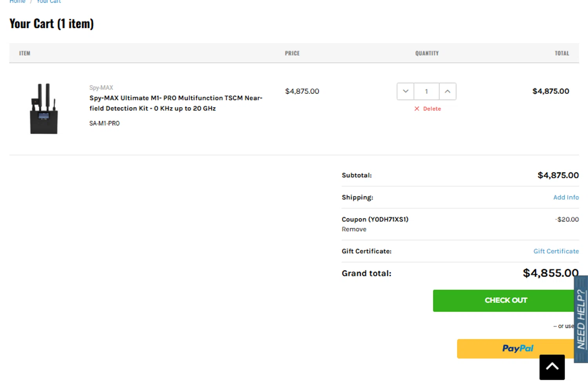The width and height of the screenshot is (588, 387).
Task: Open the NEED HELP? side tab
Action: [581, 319]
